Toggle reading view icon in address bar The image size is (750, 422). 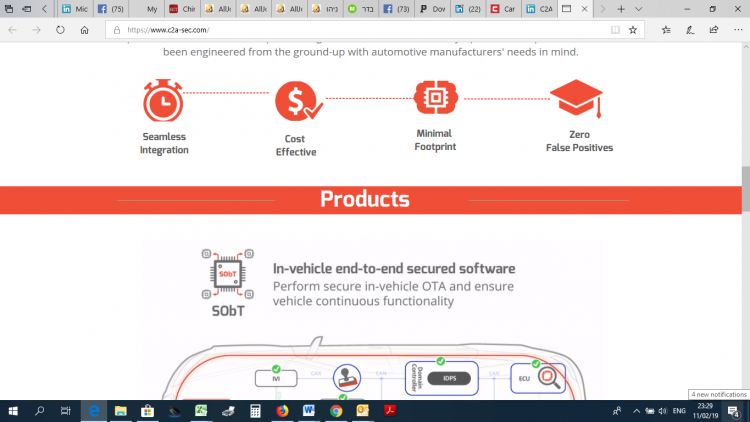(x=615, y=30)
